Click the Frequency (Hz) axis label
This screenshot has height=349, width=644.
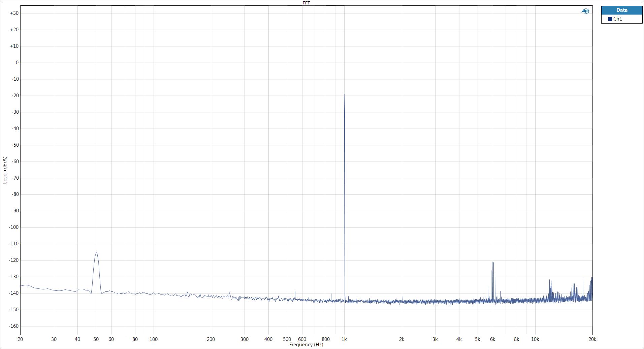(x=306, y=345)
